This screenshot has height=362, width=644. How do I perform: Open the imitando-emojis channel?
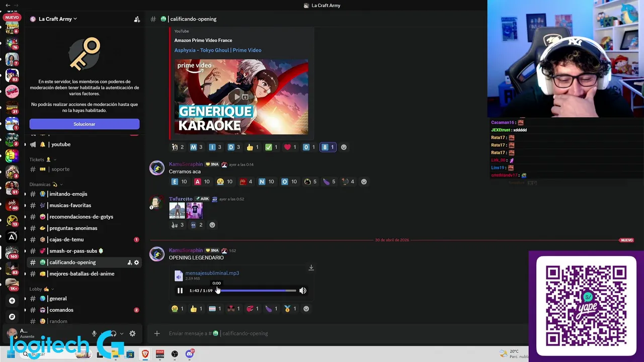(x=68, y=194)
